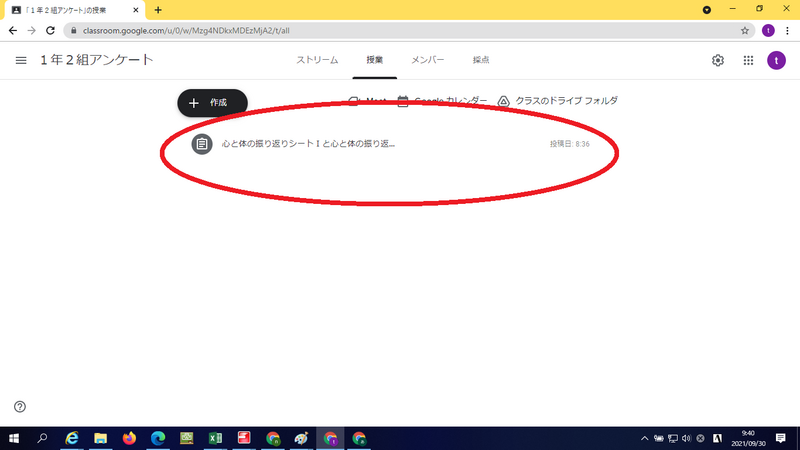Viewport: 800px width, 450px height.
Task: Open the Google Calendar icon link
Action: (x=403, y=101)
